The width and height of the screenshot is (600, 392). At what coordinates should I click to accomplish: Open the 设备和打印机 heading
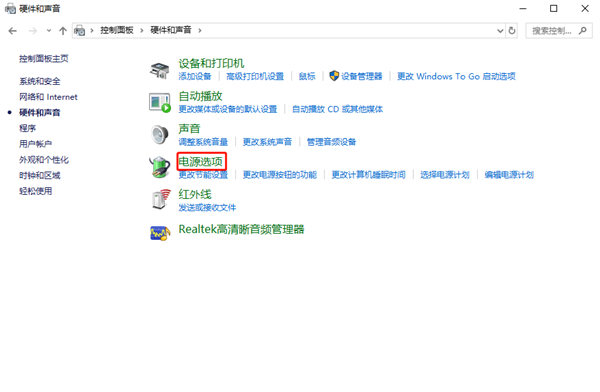[211, 63]
